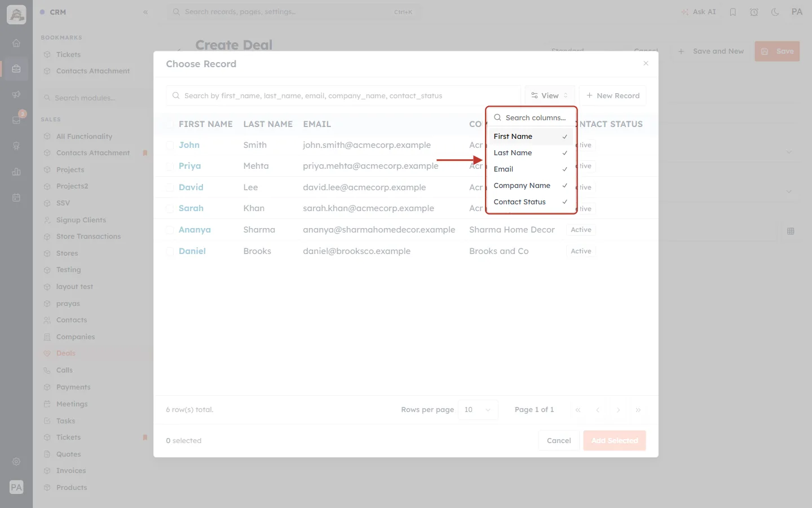Go to the previous page arrow
Image resolution: width=812 pixels, height=508 pixels.
[x=598, y=410]
